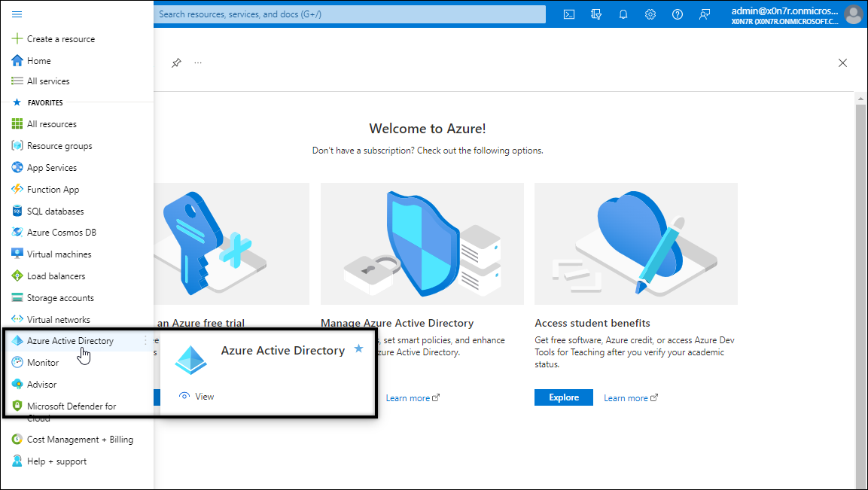Screen dimensions: 868x490
Task: Click the Resource groups cube icon
Action: [x=17, y=145]
